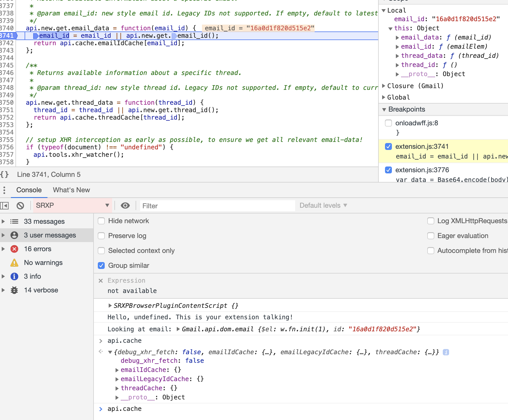The height and width of the screenshot is (420, 508).
Task: Click the dock console drawer icon
Action: pos(4,205)
